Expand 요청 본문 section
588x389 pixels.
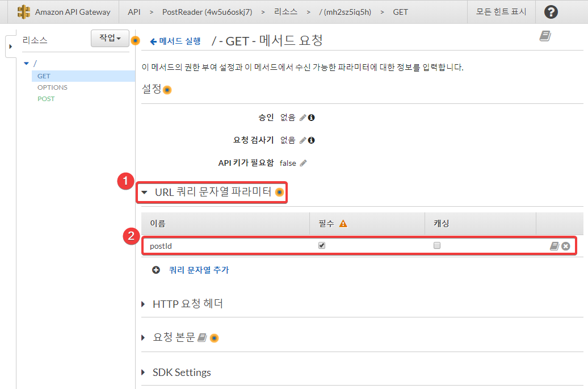point(143,338)
